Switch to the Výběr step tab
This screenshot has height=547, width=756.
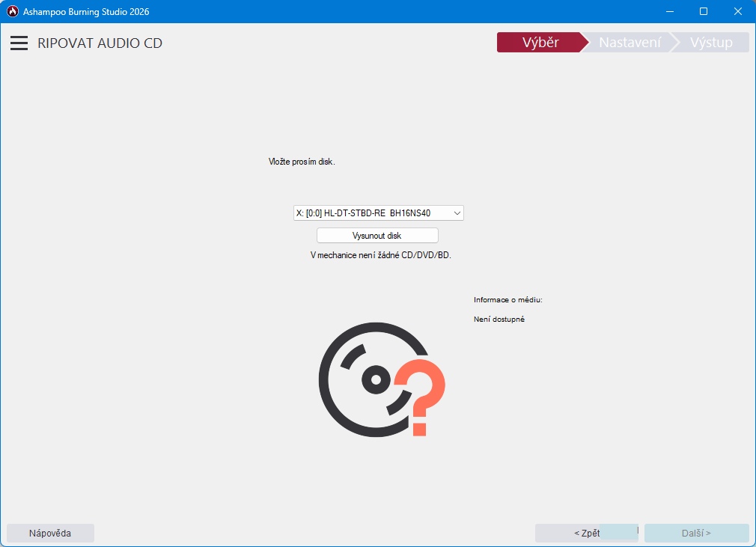pyautogui.click(x=540, y=43)
